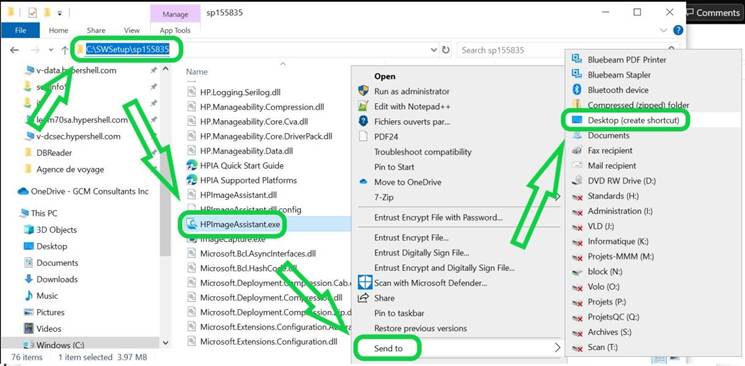The height and width of the screenshot is (366, 745).
Task: Select the App Tools tab
Action: click(175, 30)
